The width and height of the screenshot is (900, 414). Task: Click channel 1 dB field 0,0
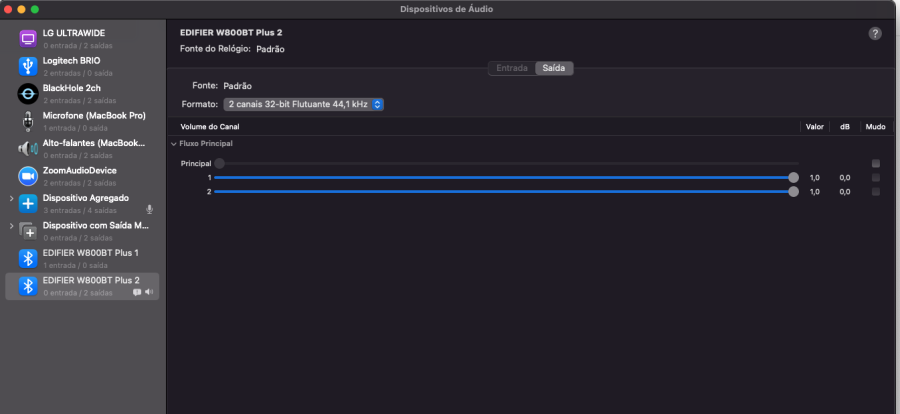pyautogui.click(x=845, y=178)
